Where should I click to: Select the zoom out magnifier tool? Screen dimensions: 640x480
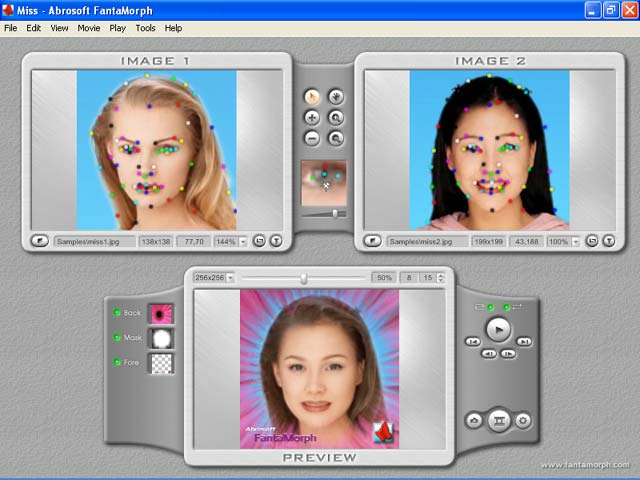click(x=336, y=138)
